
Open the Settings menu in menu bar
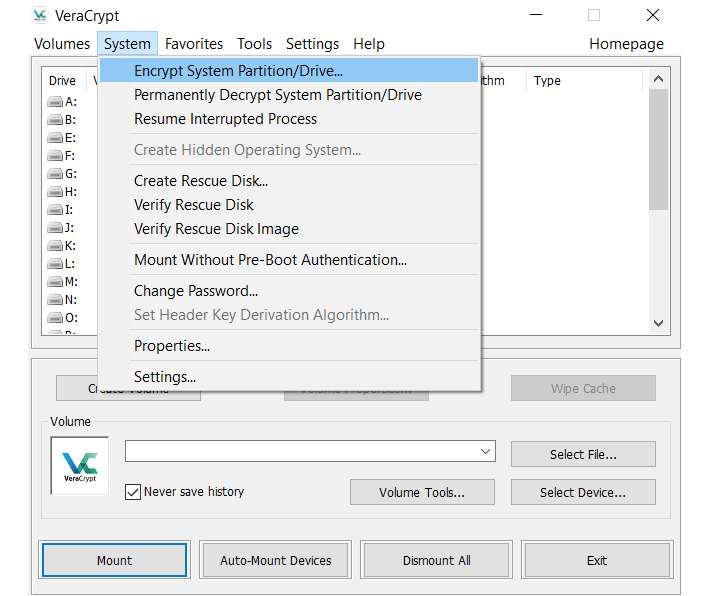[x=312, y=44]
